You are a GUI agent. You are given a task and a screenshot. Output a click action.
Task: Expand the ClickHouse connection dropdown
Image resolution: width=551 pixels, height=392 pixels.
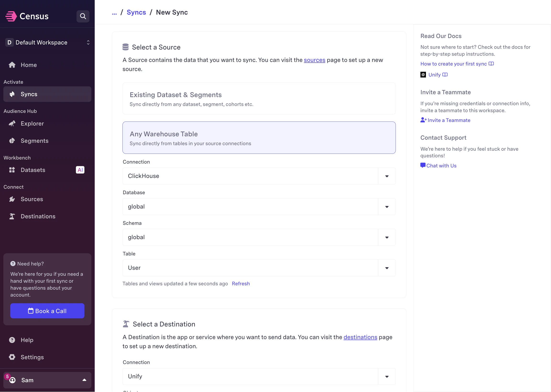(x=387, y=176)
